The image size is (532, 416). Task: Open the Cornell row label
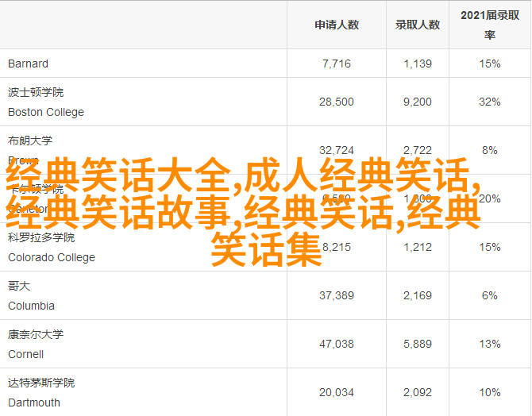click(x=25, y=354)
